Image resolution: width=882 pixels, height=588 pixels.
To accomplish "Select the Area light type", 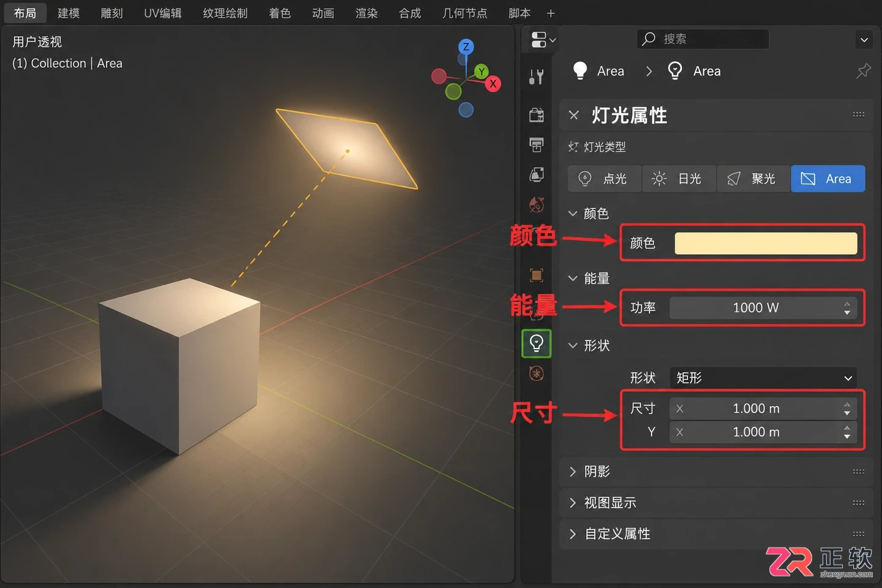I will [828, 179].
